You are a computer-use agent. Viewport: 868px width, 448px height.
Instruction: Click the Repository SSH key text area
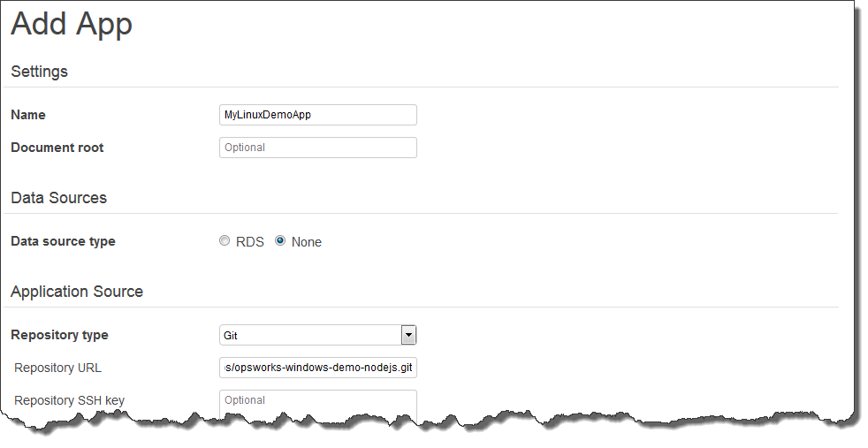317,404
